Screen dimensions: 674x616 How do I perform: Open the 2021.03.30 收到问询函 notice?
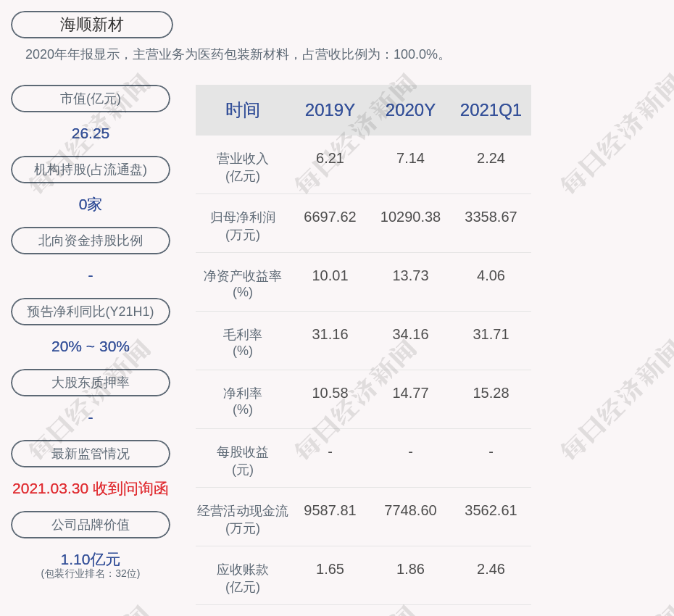tap(91, 488)
